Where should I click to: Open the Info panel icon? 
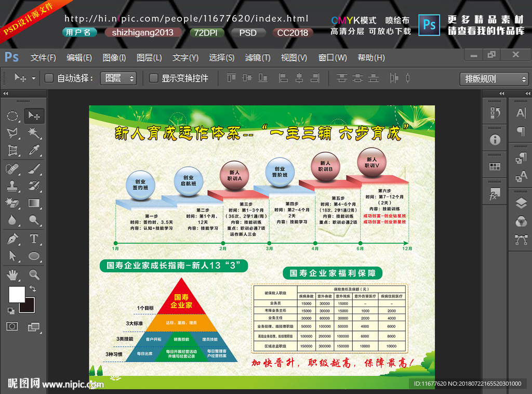[495, 139]
